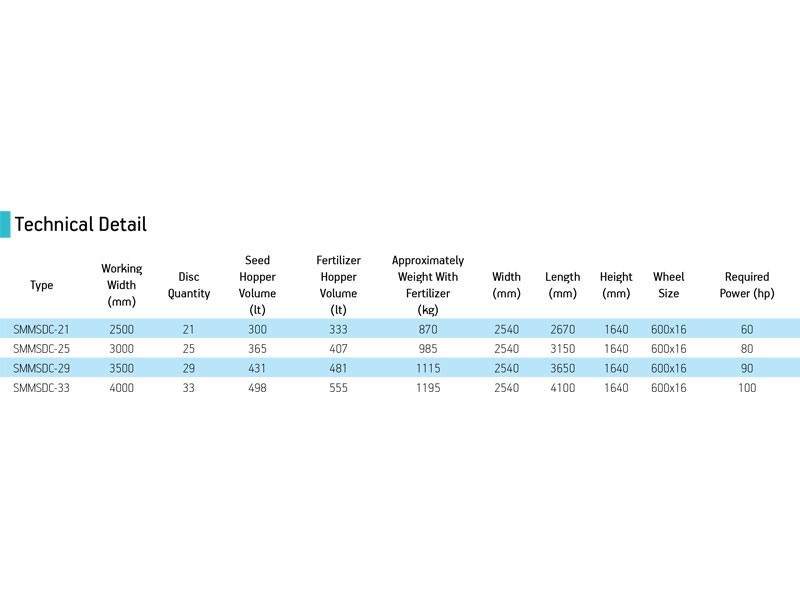The width and height of the screenshot is (800, 600).
Task: Click the 481 fertilizer volume cell
Action: [338, 368]
